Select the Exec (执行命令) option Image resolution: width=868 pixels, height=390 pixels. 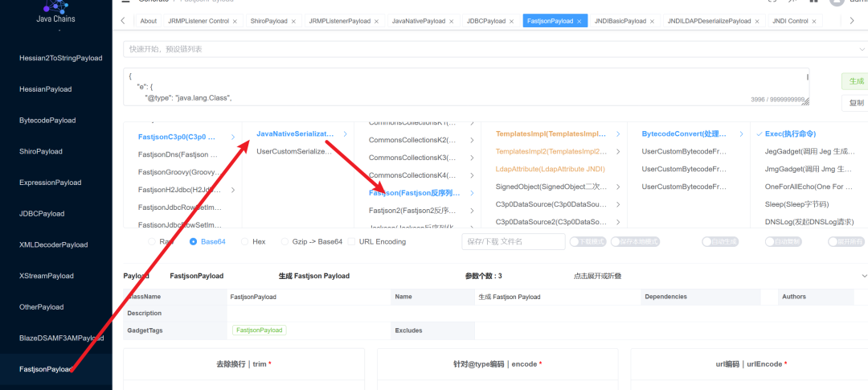tap(789, 134)
